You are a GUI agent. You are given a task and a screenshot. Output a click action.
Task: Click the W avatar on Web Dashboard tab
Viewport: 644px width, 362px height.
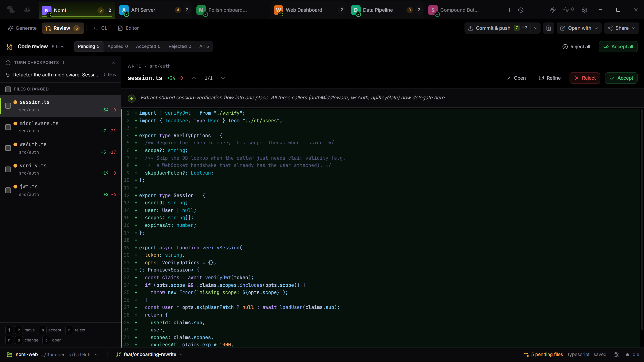[278, 10]
